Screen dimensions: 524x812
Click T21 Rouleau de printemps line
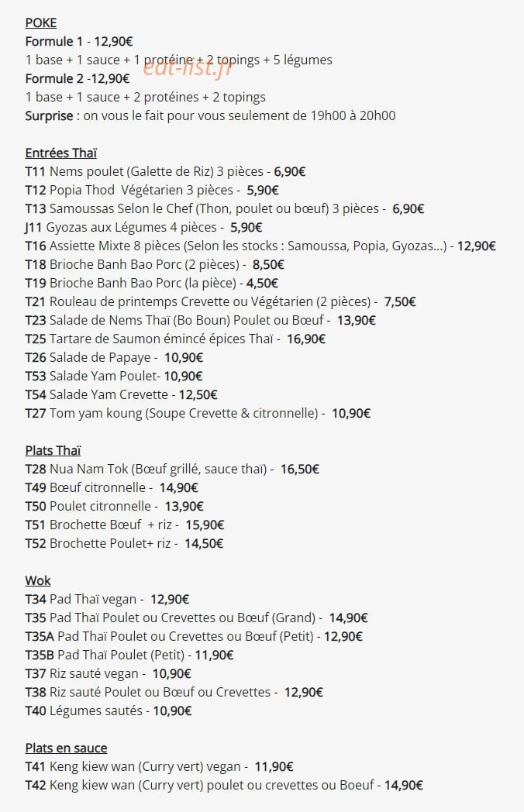coord(220,302)
